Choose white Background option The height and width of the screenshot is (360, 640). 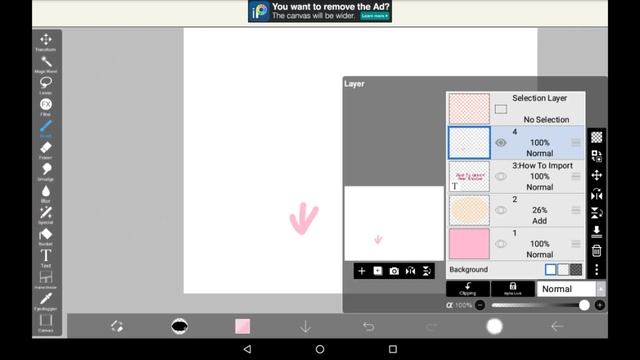coord(551,269)
